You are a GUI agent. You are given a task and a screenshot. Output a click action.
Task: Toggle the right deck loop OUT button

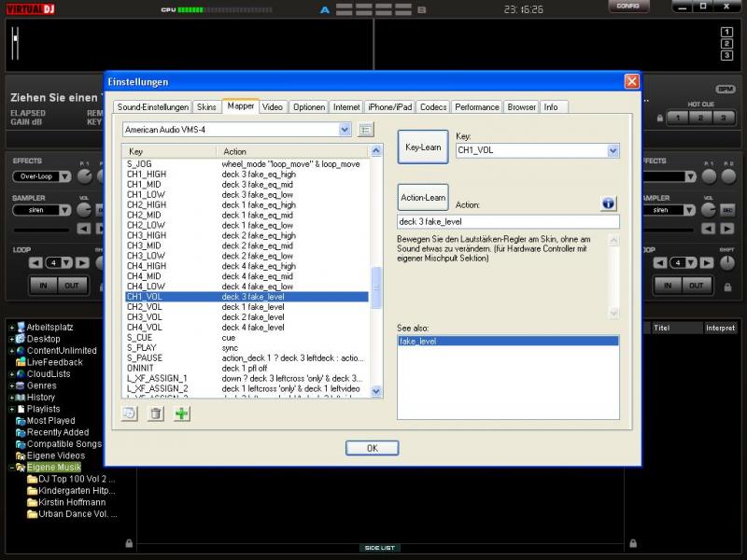coord(696,285)
